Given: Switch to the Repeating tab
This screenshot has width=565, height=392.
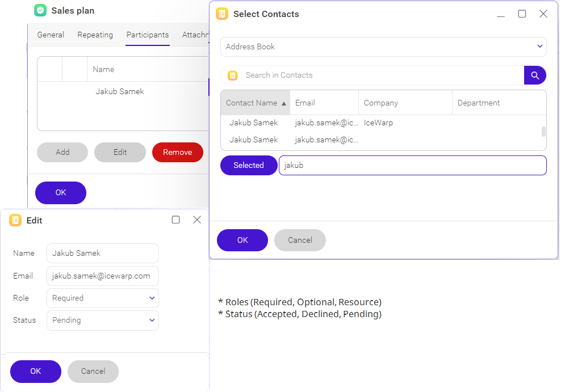Looking at the screenshot, I should 95,35.
